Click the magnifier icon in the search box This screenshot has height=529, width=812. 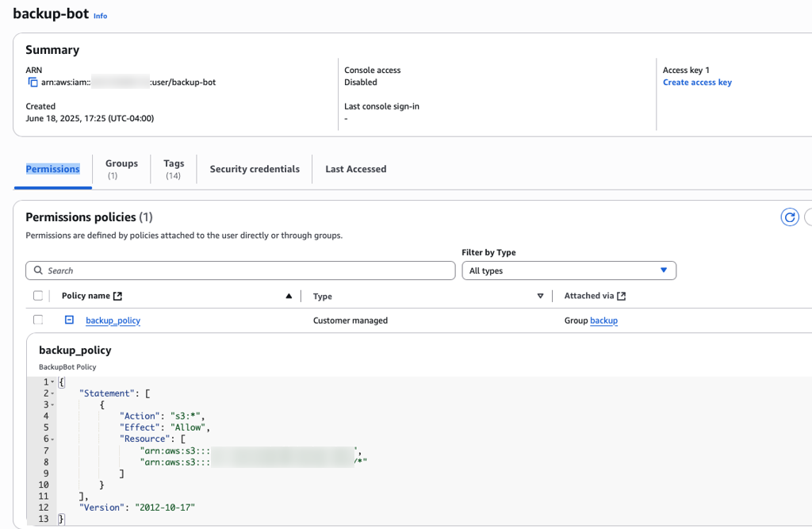tap(38, 270)
